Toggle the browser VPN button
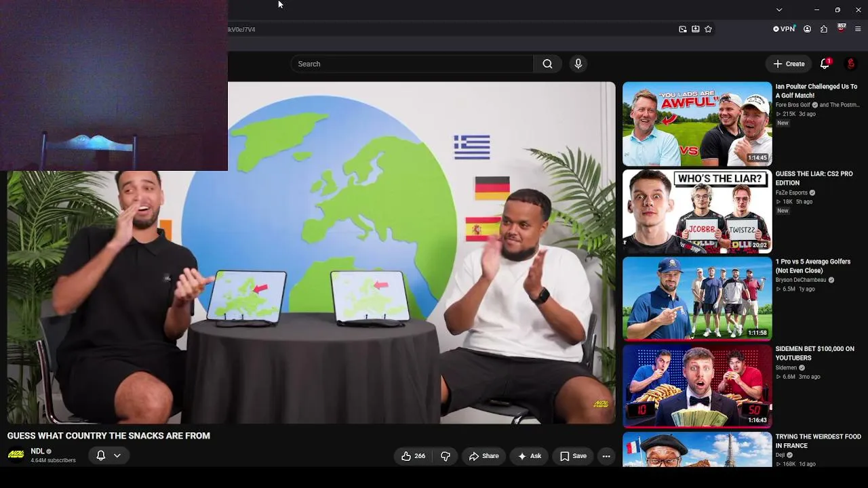The image size is (868, 488). [784, 29]
